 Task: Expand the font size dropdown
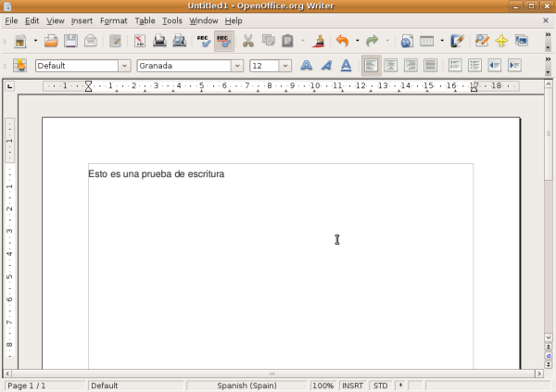click(x=284, y=66)
